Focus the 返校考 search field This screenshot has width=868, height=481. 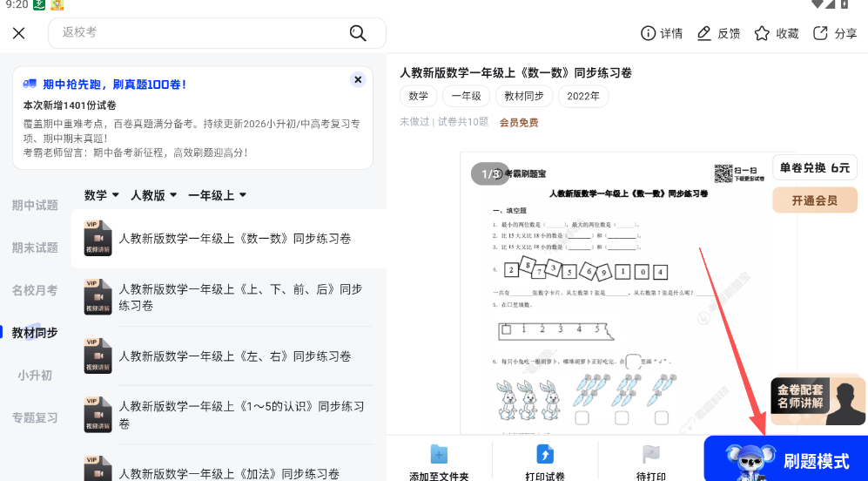[217, 33]
